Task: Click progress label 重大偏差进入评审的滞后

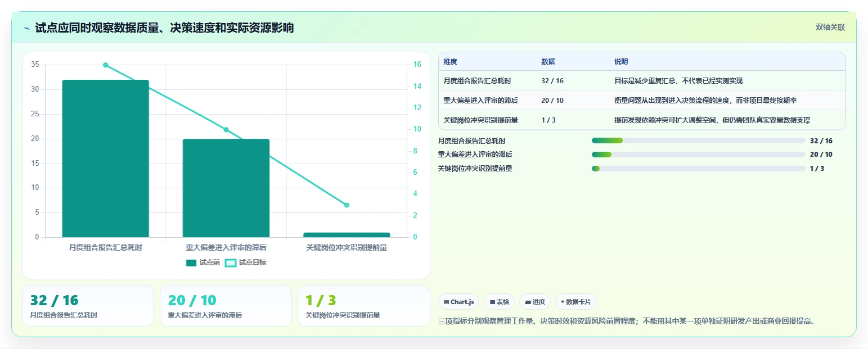Action: coord(475,155)
